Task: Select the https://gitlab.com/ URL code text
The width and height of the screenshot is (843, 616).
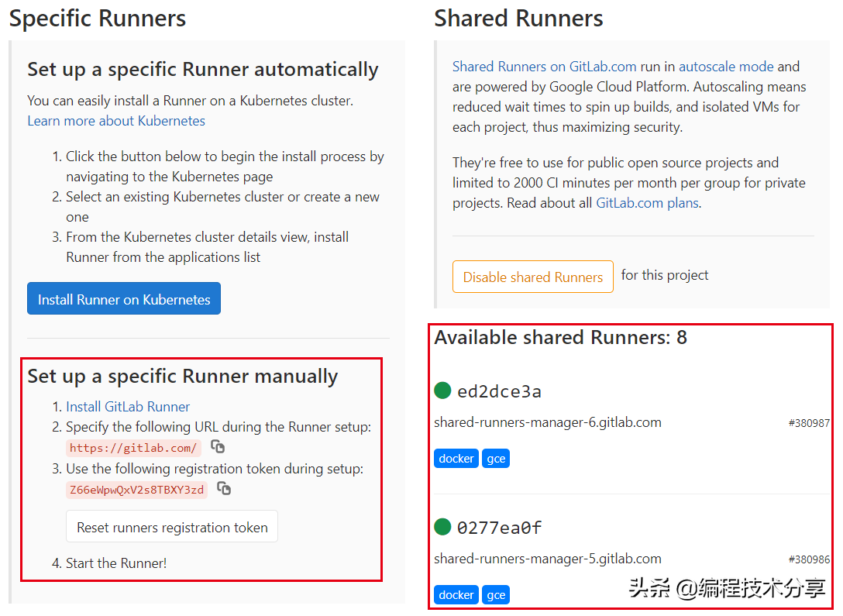Action: pos(133,449)
